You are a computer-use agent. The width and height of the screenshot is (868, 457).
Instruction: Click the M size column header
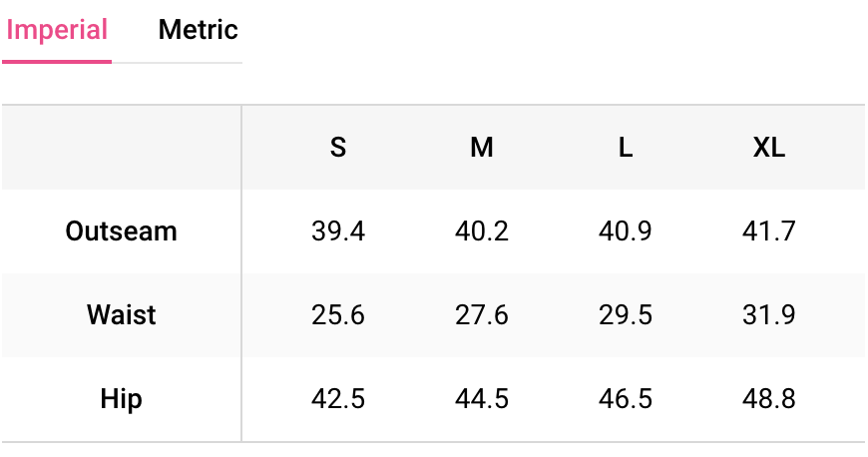482,148
